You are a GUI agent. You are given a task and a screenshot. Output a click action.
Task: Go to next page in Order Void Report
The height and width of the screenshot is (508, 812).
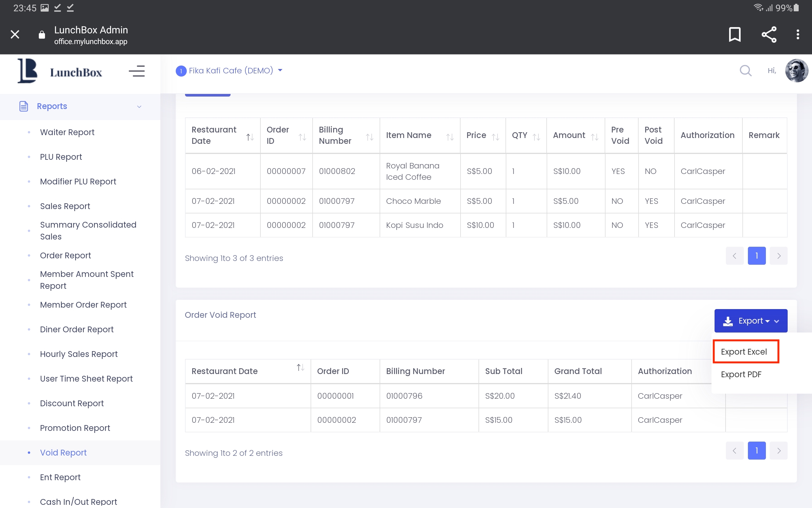click(778, 450)
